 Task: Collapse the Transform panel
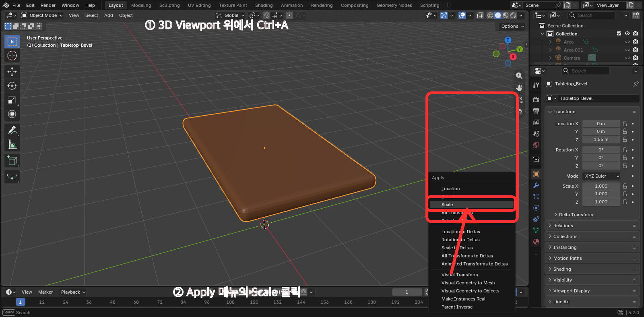coord(592,112)
